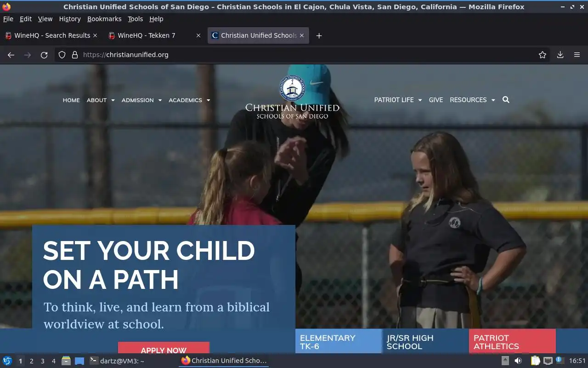Switch to virtual desktop 3

click(42, 361)
